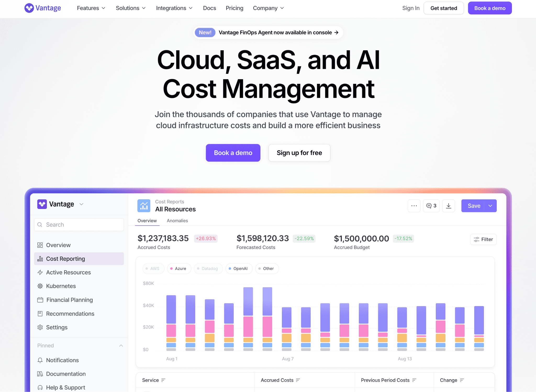Screen dimensions: 536x392
Task: Click the hero Book a demo button
Action: click(x=233, y=153)
